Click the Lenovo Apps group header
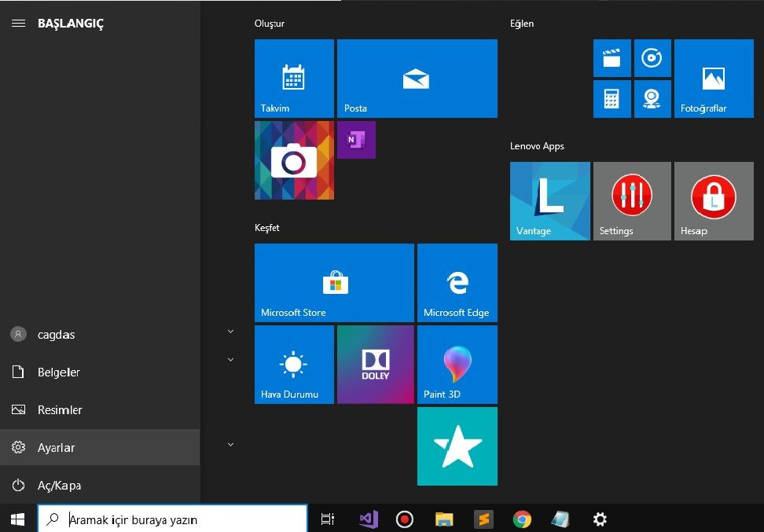 537,145
